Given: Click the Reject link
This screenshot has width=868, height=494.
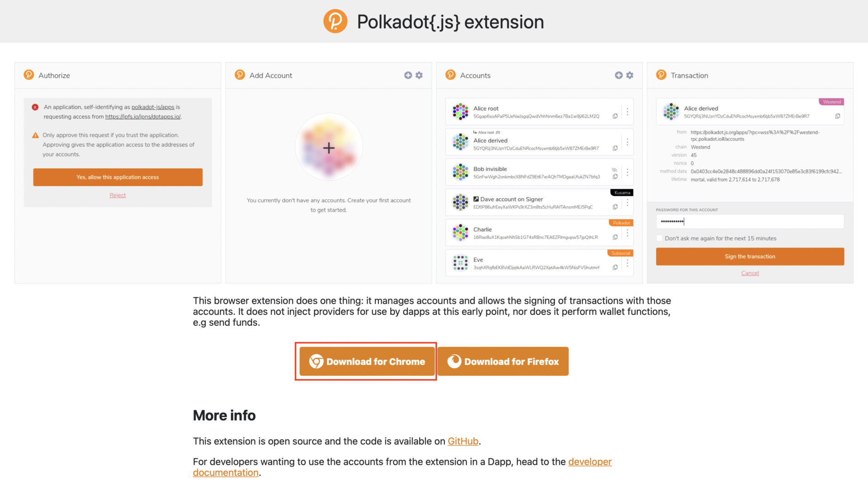Looking at the screenshot, I should click(x=118, y=195).
